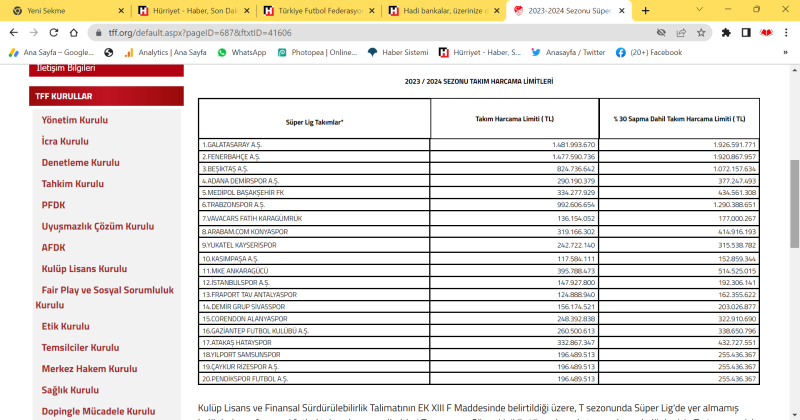800x420 pixels.
Task: Close the Yeni Sekme tab
Action: click(121, 11)
